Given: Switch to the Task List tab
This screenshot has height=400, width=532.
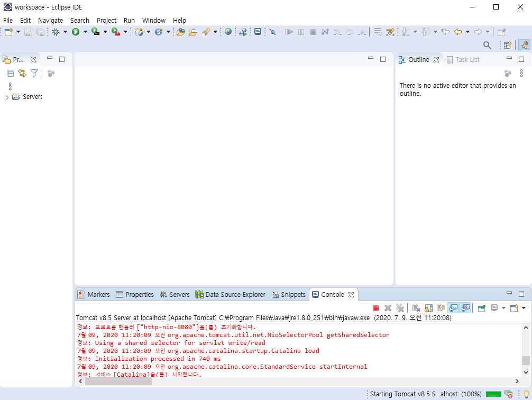Looking at the screenshot, I should point(463,60).
